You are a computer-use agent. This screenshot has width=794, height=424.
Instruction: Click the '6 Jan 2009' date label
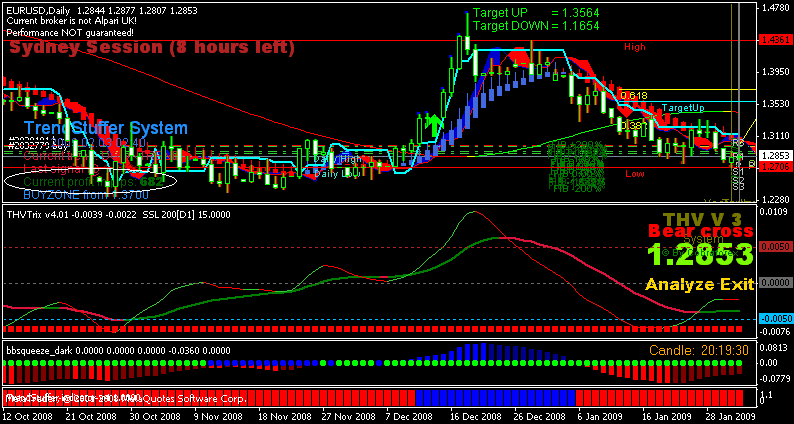601,414
